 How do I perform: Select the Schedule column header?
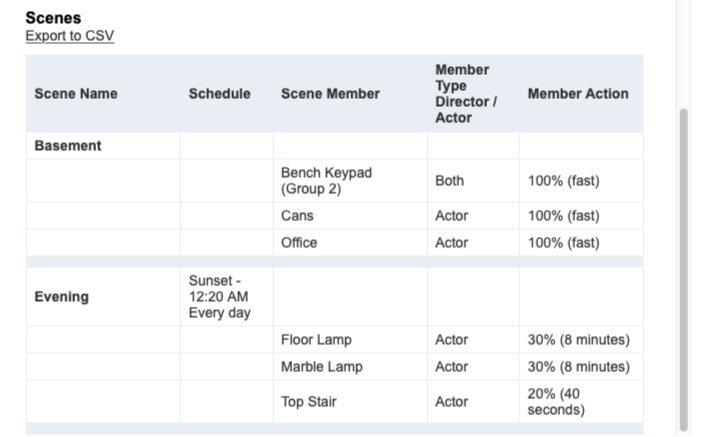coord(219,93)
